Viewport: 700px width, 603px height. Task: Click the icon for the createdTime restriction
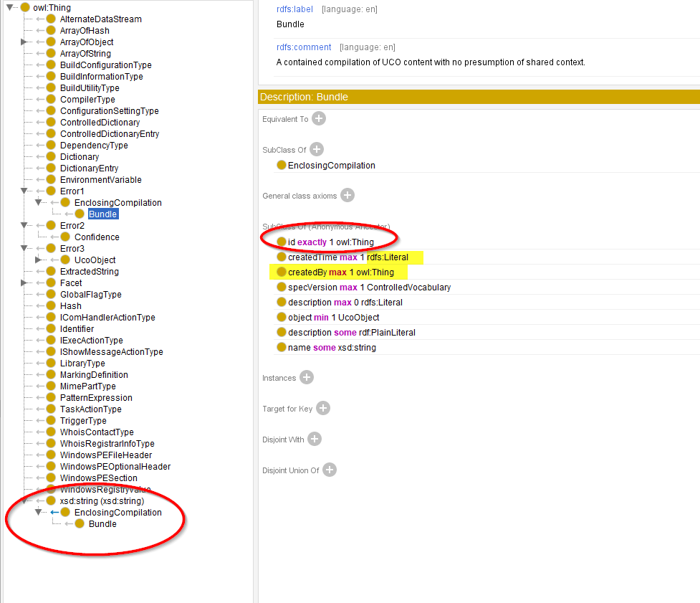(x=282, y=257)
